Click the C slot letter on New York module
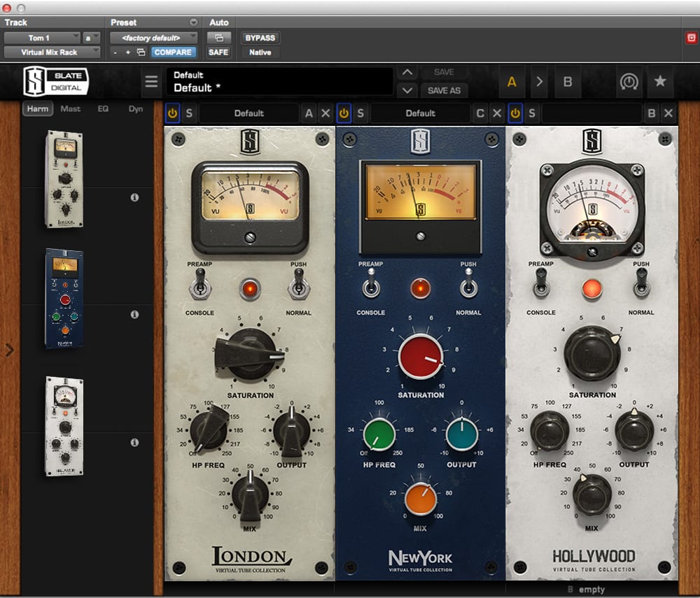 [480, 113]
